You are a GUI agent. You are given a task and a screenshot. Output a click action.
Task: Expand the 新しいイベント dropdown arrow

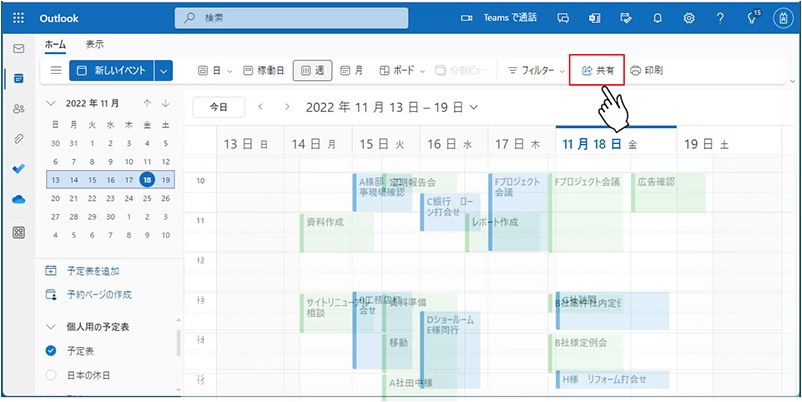tap(165, 71)
